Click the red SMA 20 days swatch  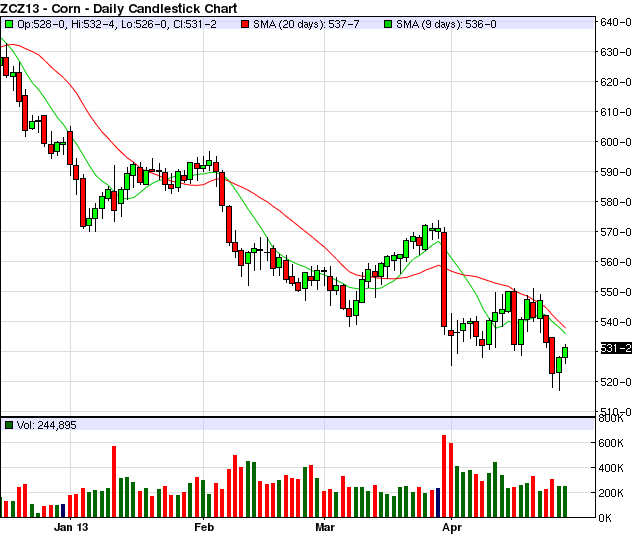pyautogui.click(x=245, y=24)
